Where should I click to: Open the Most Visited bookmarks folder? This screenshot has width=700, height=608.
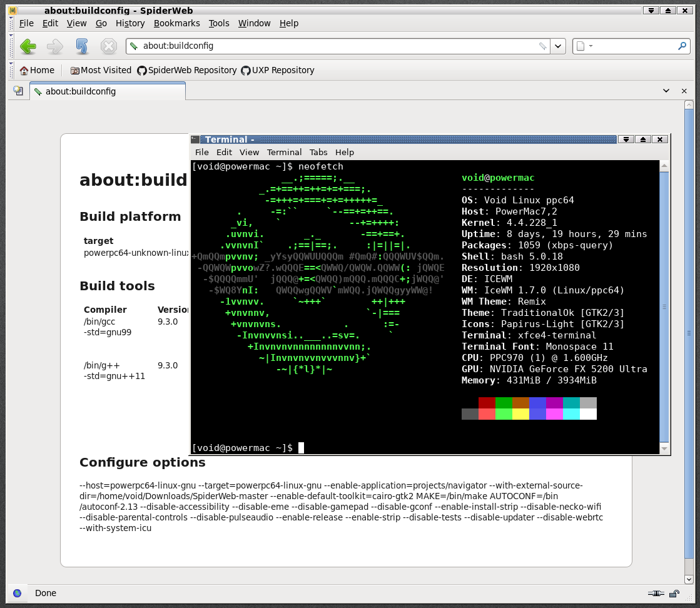click(x=101, y=70)
